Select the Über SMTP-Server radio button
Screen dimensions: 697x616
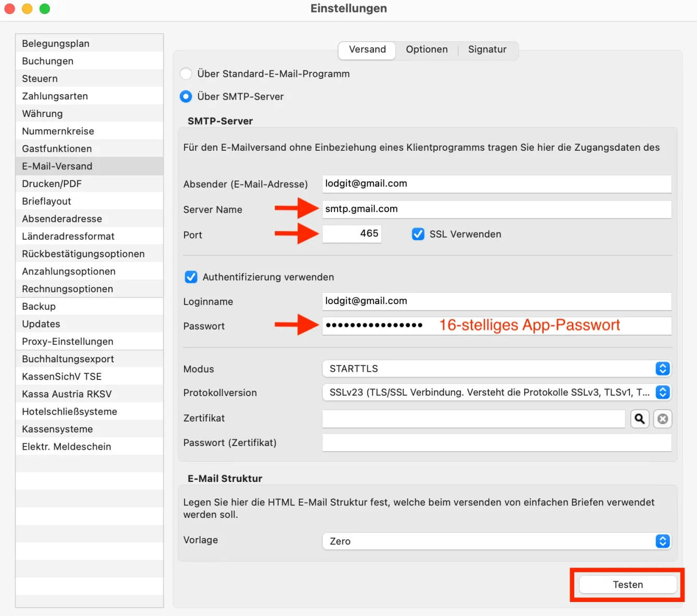pos(186,97)
